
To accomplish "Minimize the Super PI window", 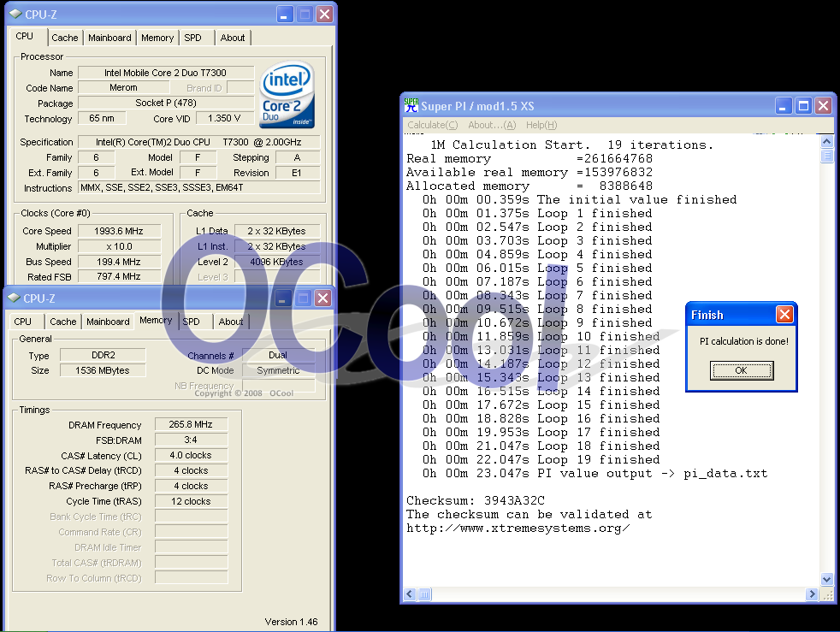I will pyautogui.click(x=784, y=105).
